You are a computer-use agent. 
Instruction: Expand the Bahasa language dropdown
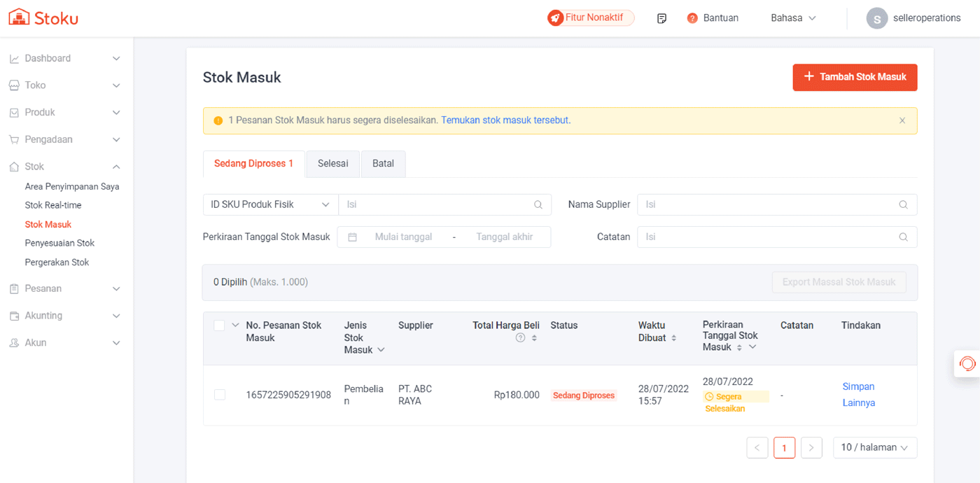(793, 18)
